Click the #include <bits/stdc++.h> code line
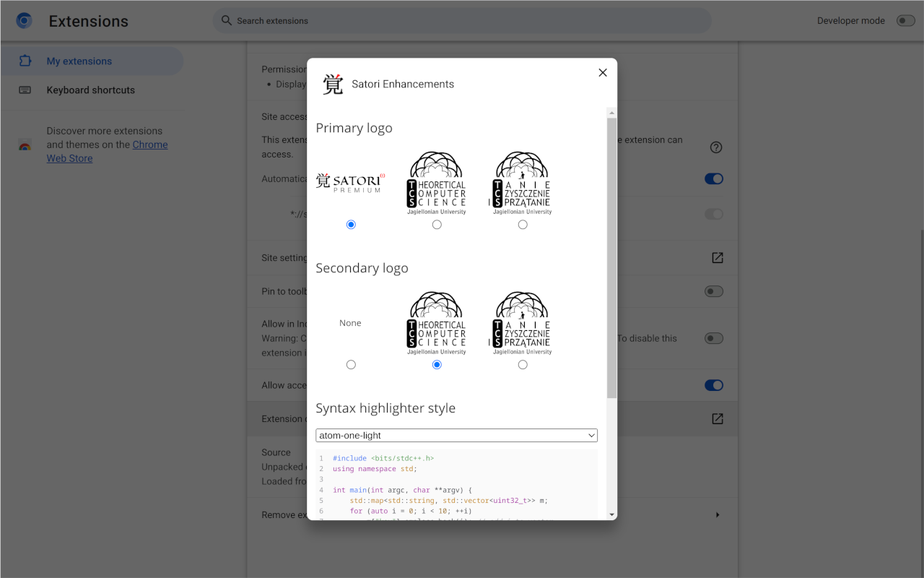Viewport: 924px width, 578px height. (383, 458)
